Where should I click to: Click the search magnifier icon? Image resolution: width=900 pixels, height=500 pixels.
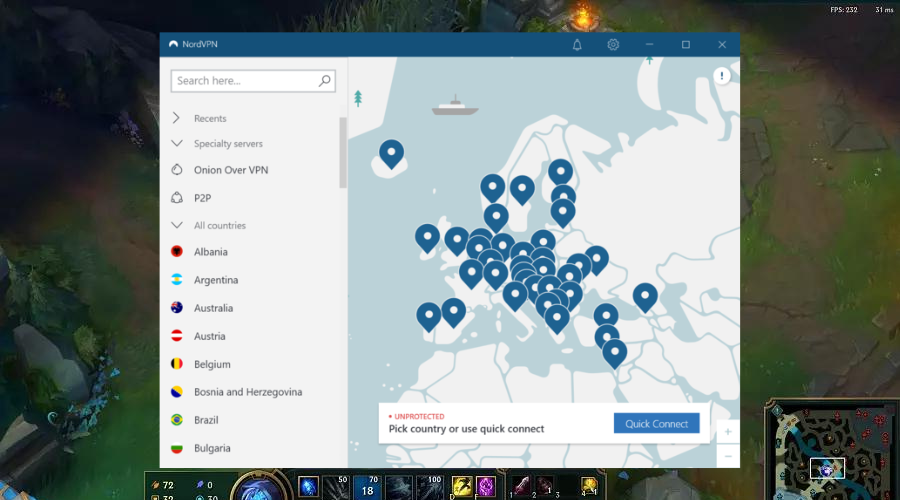coord(324,81)
